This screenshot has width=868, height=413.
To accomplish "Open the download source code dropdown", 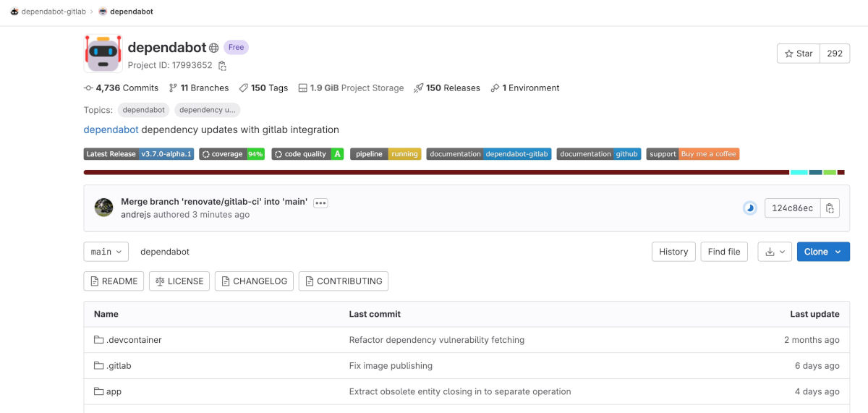I will click(x=775, y=252).
